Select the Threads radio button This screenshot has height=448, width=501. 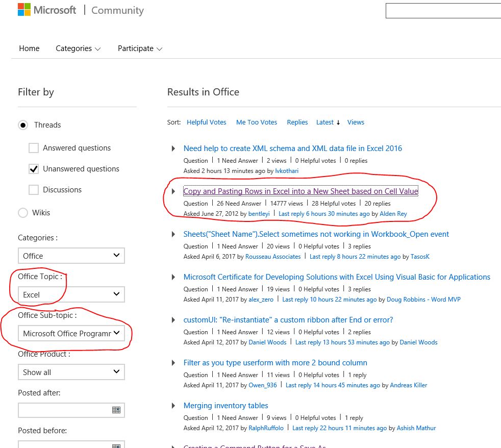click(x=23, y=125)
